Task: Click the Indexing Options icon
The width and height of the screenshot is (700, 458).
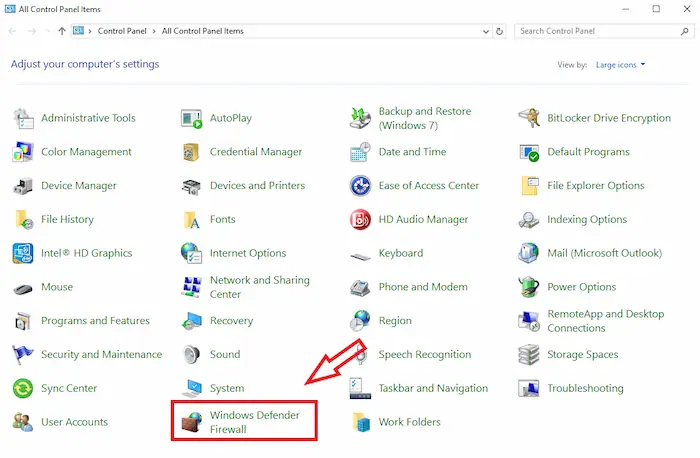Action: pos(529,220)
